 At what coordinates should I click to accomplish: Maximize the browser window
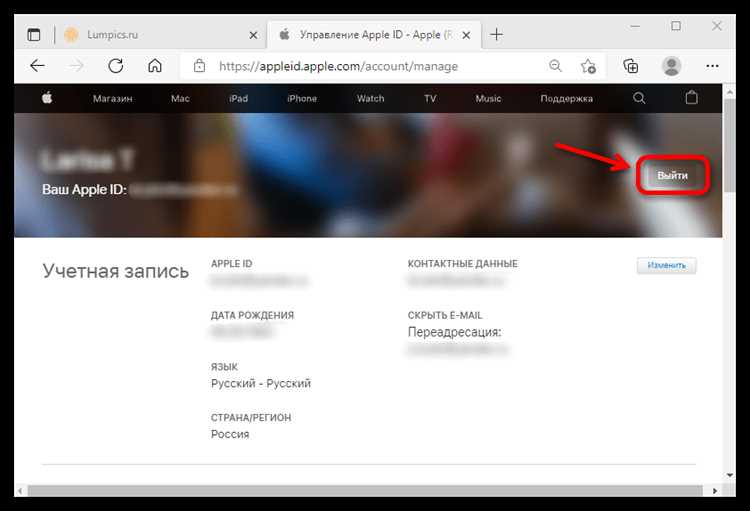point(676,26)
